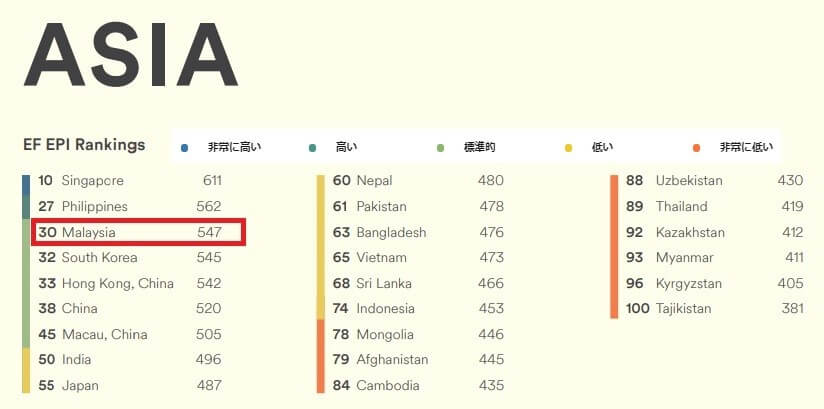This screenshot has height=409, width=824.
Task: Select Nepal in the middle column
Action: 418,181
